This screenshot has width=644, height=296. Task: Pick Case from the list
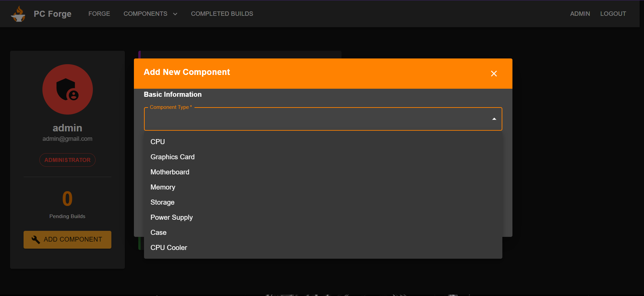point(158,232)
